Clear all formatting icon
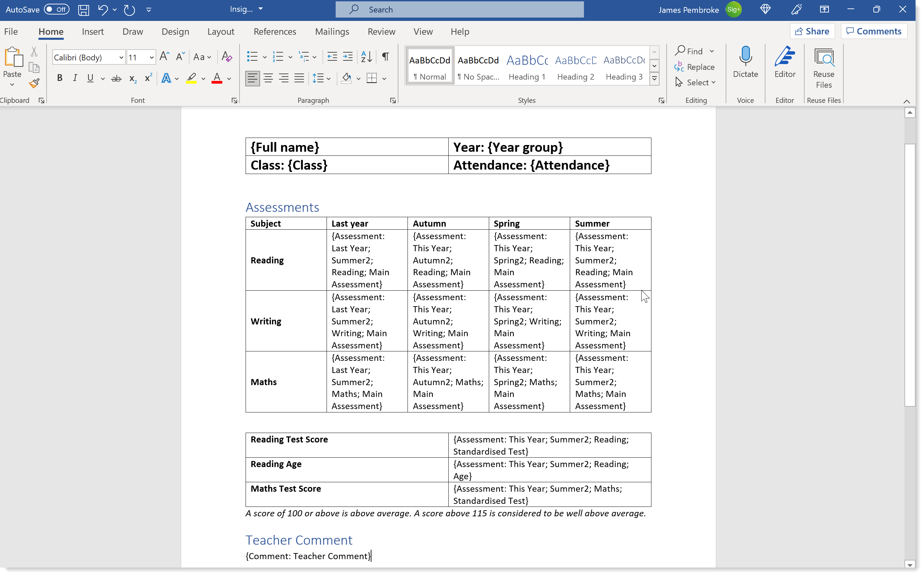This screenshot has height=576, width=924. click(x=227, y=57)
